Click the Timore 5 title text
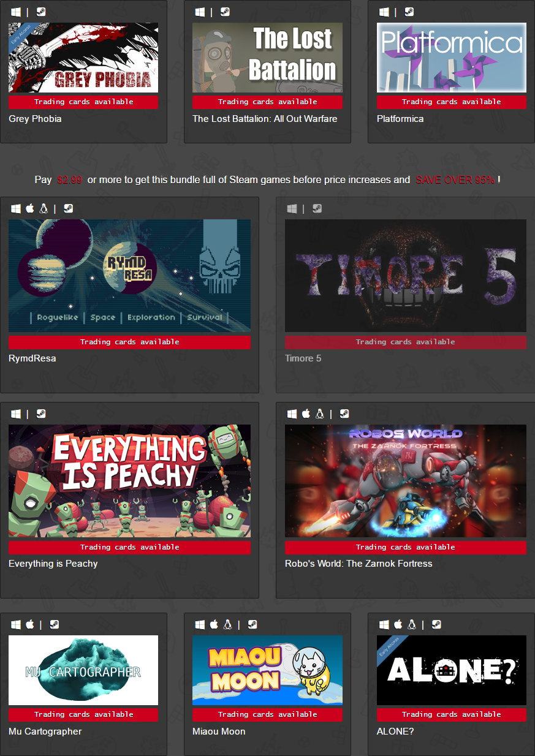 point(303,358)
